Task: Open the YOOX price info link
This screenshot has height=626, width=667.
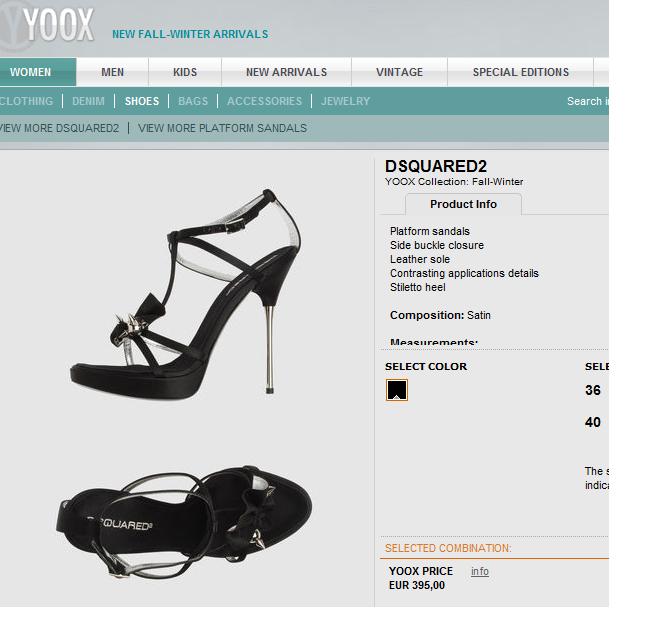Action: click(x=480, y=571)
